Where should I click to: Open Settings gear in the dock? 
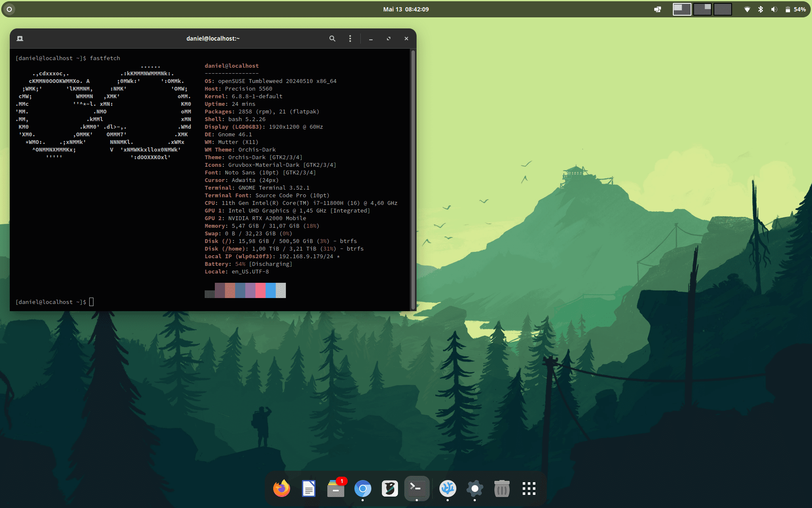click(475, 489)
